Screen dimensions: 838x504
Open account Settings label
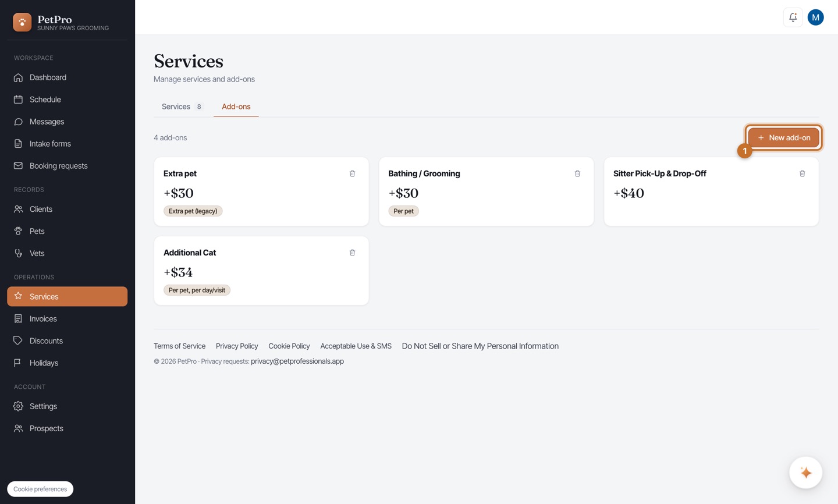43,406
